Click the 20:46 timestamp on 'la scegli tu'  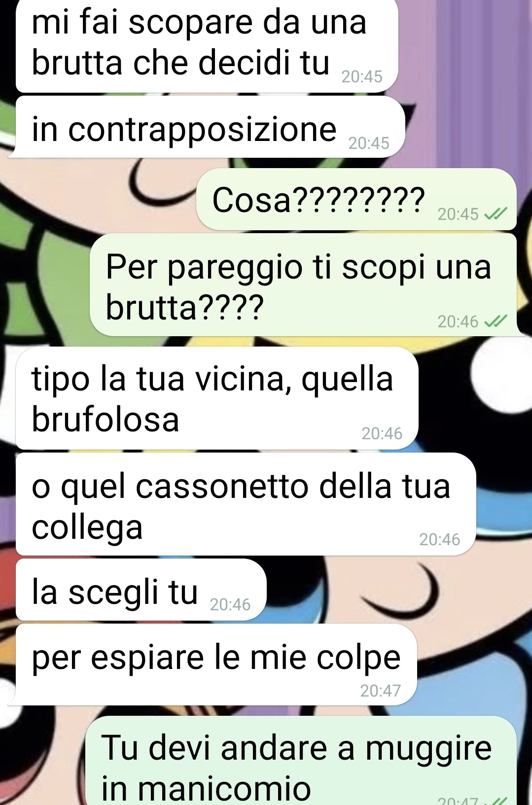[230, 604]
